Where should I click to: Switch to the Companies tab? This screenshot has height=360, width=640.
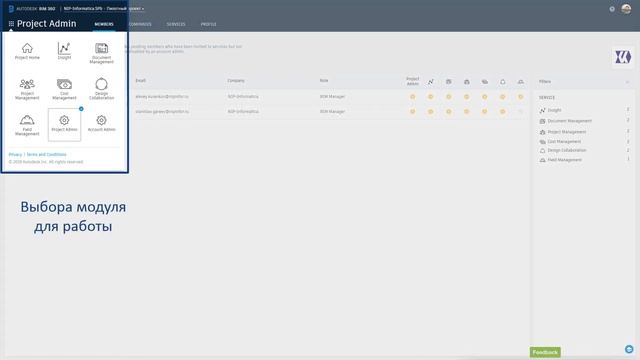click(140, 24)
